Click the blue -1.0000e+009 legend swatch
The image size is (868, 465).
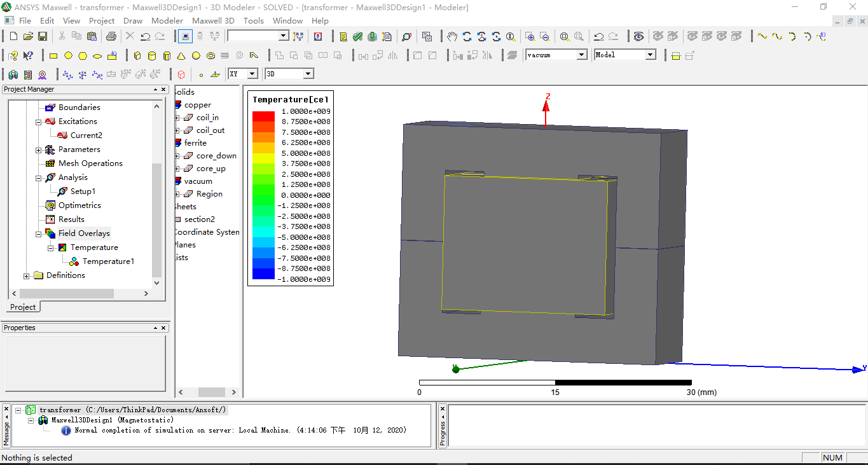click(263, 274)
